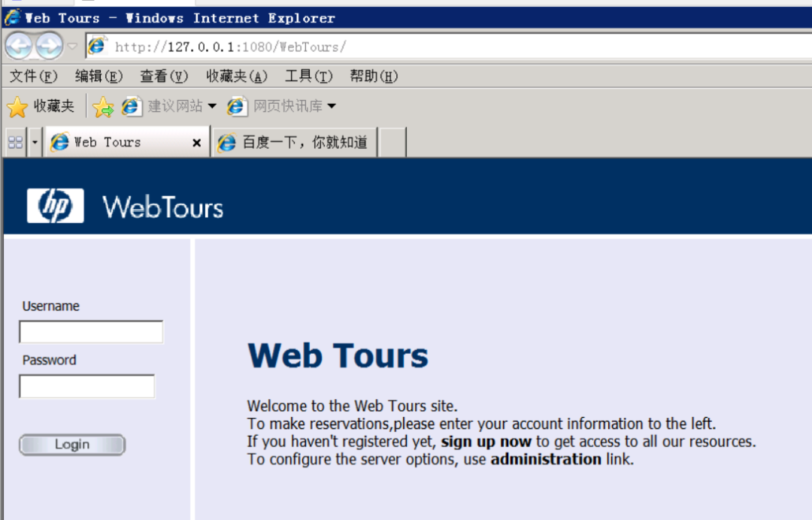Expand the 网页快讯库 dropdown arrow
The height and width of the screenshot is (520, 812).
click(332, 106)
